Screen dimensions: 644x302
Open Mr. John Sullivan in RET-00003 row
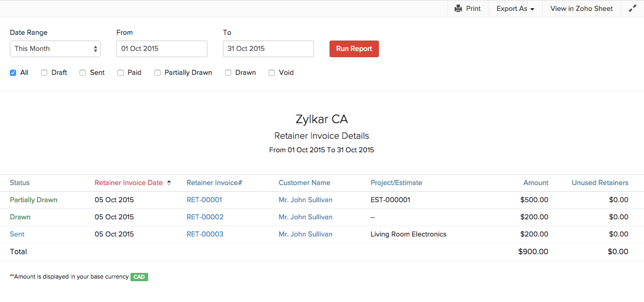click(x=306, y=234)
